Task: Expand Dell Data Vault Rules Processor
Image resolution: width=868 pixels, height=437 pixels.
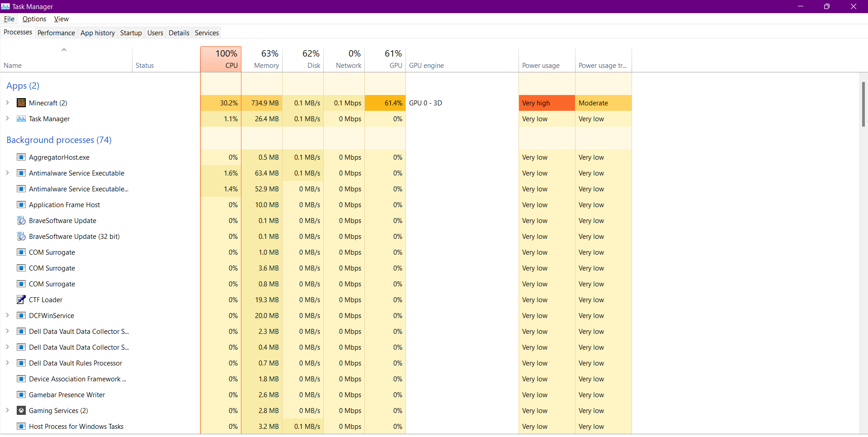Action: (7, 363)
